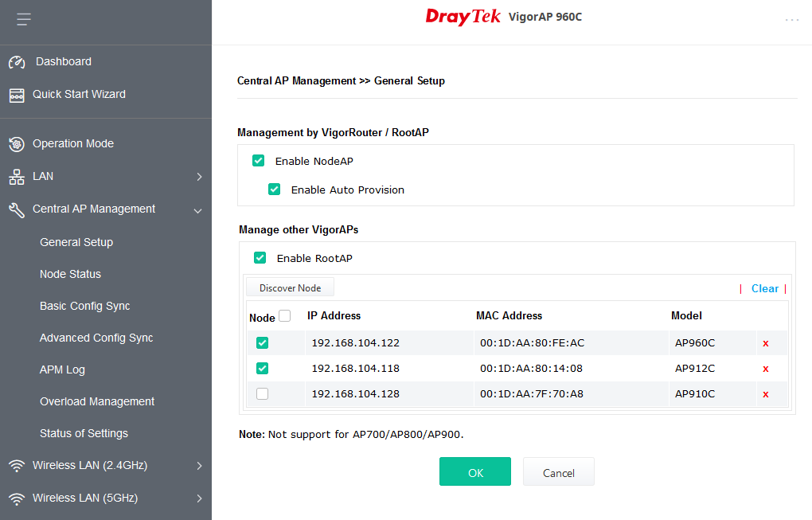Disable the Enable NodeAP checkbox
The width and height of the screenshot is (812, 520).
point(259,161)
